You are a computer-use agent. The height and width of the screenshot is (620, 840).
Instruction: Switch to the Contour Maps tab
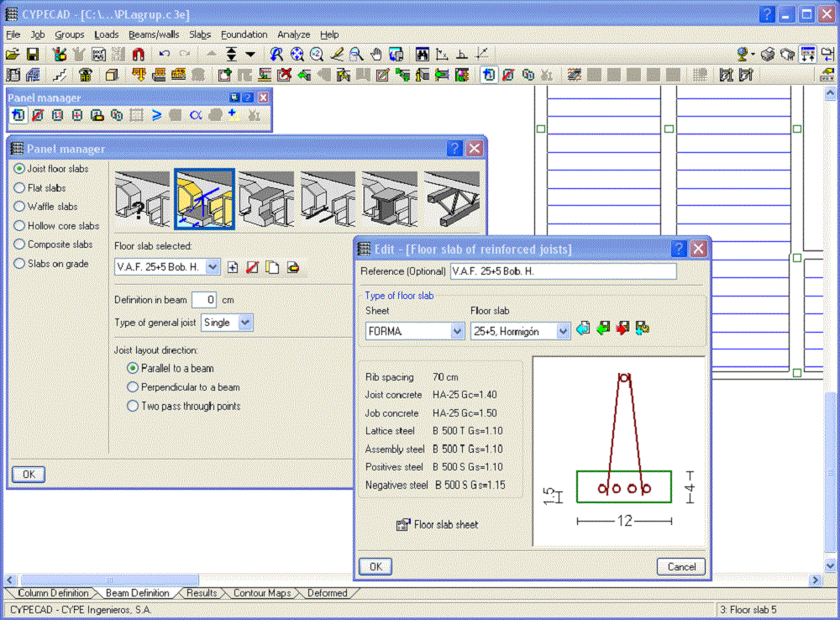262,593
